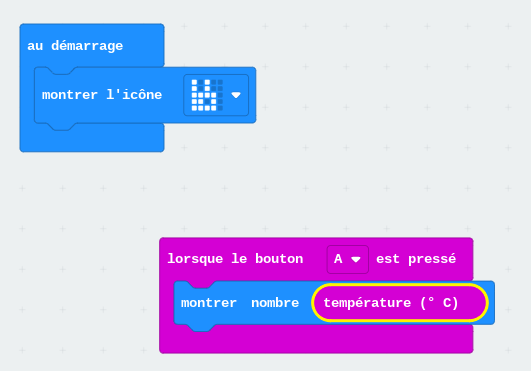Screen dimensions: 531x371
Task: Click the LED icon preview image
Action: [207, 95]
